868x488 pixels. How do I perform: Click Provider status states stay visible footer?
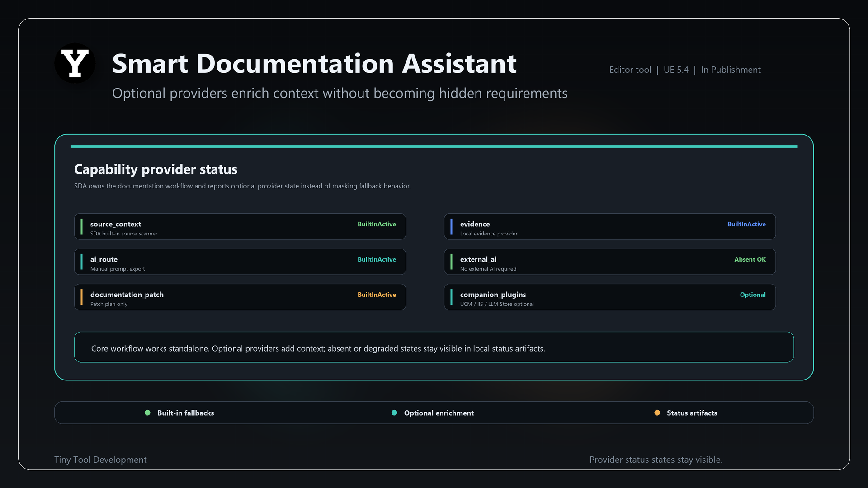point(656,460)
